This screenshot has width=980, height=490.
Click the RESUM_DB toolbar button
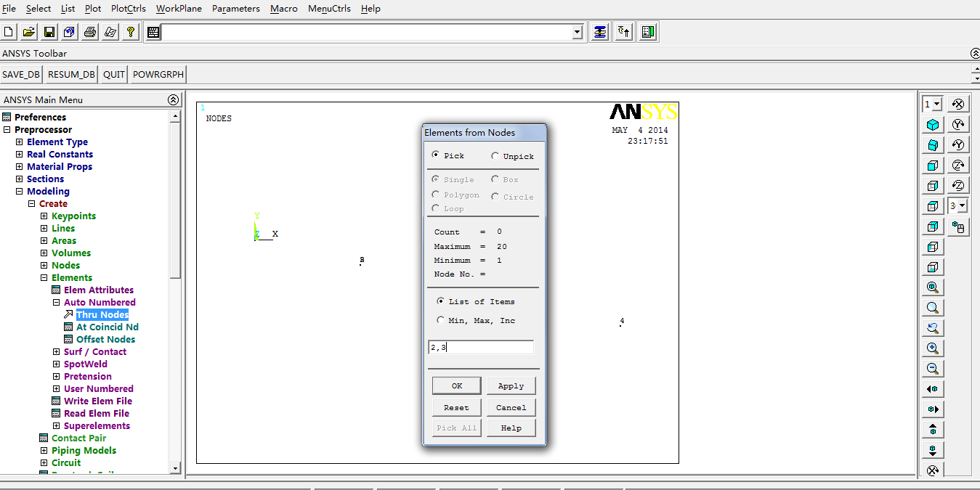[71, 74]
